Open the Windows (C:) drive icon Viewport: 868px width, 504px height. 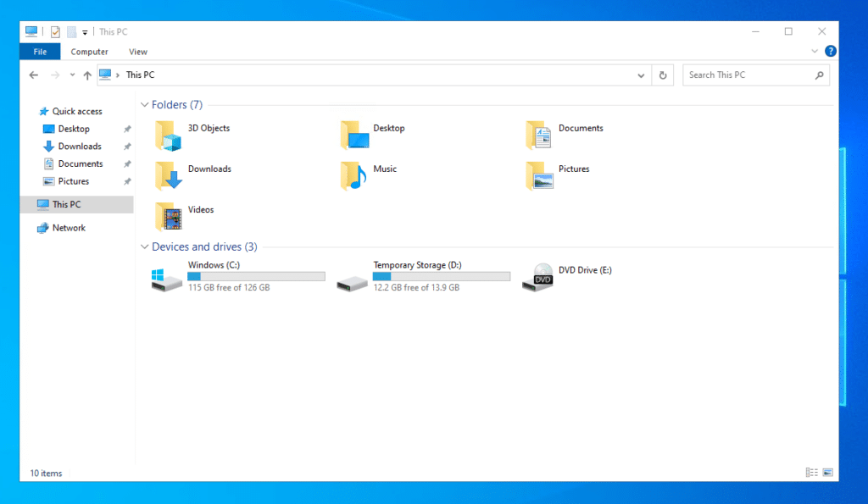[x=167, y=279]
